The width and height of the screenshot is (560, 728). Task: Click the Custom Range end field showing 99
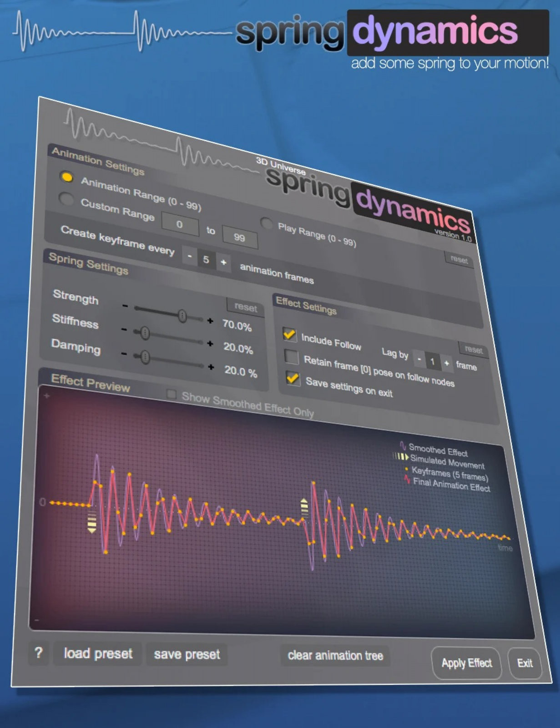(240, 237)
